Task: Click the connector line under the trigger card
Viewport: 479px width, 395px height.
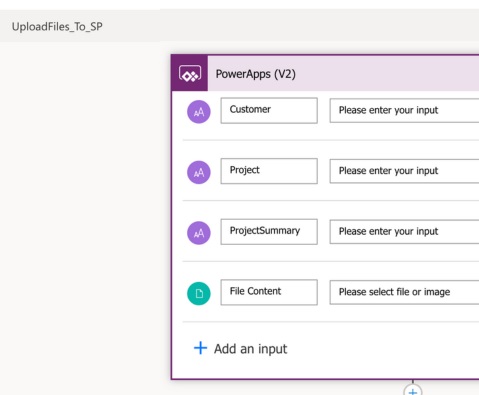Action: click(x=413, y=381)
